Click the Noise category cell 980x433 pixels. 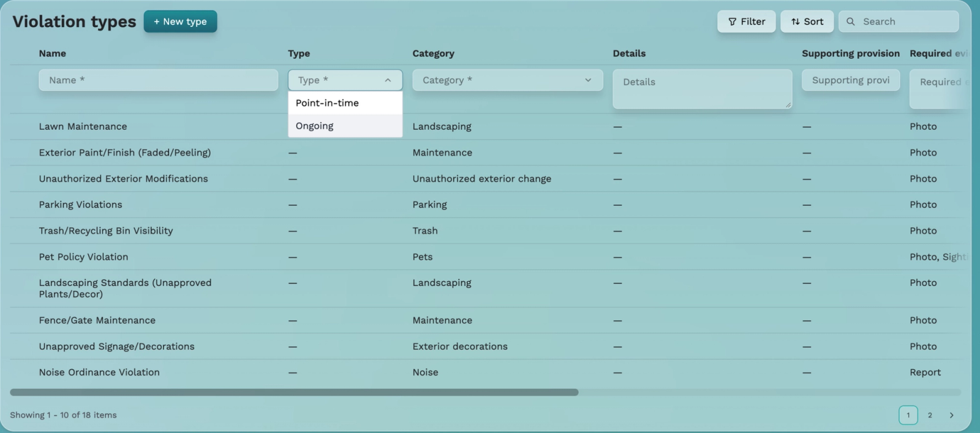click(425, 372)
